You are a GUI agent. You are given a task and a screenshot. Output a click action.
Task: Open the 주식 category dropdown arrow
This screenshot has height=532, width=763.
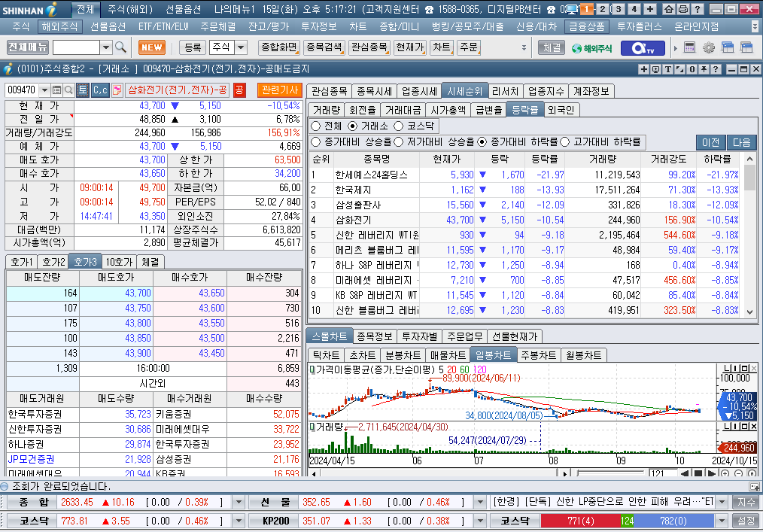[x=241, y=47]
